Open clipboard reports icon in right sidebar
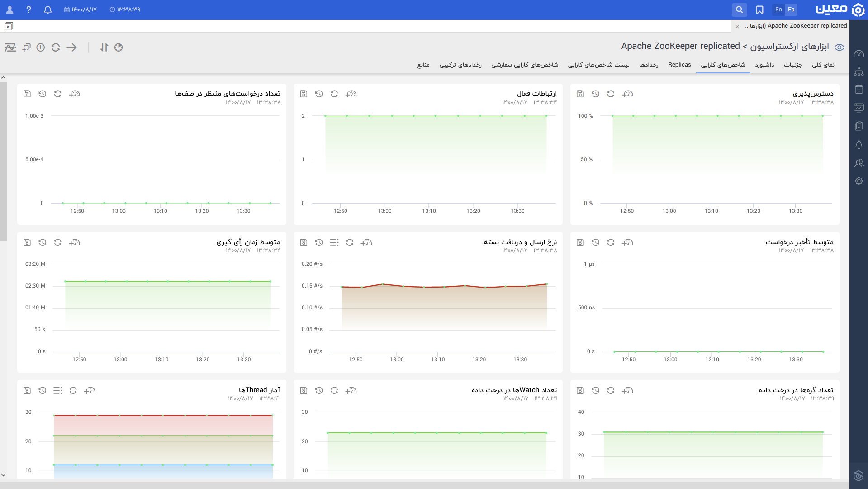Image resolution: width=868 pixels, height=489 pixels. [859, 126]
